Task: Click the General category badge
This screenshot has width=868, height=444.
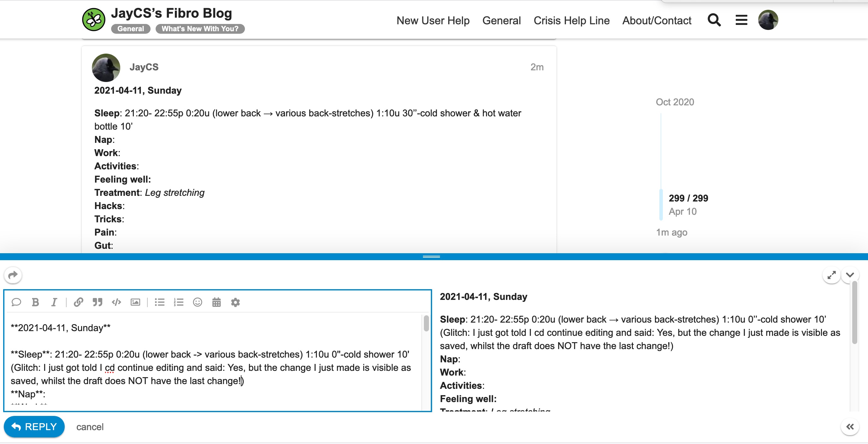Action: point(131,29)
